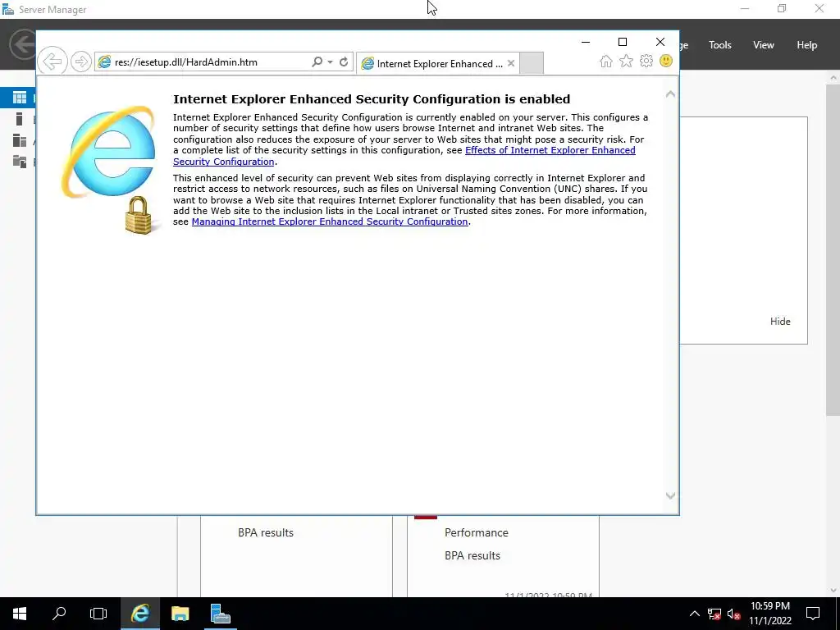Open Server Manager Help menu
This screenshot has height=630, width=840.
[807, 45]
